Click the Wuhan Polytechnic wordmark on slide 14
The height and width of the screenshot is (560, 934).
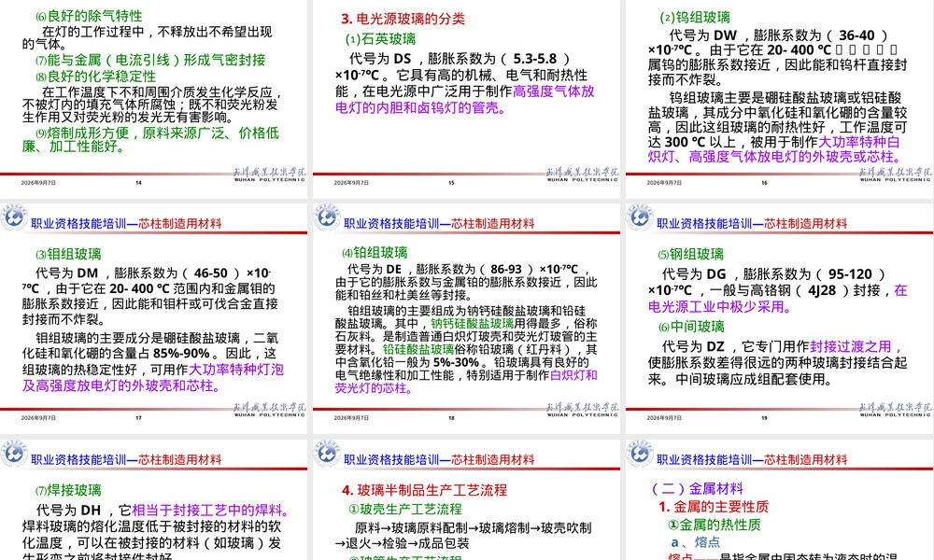[x=269, y=175]
